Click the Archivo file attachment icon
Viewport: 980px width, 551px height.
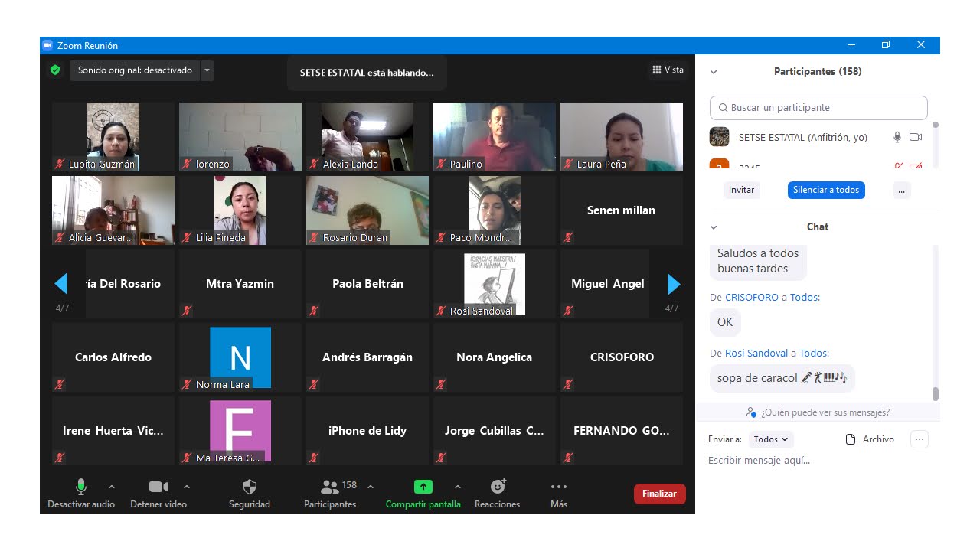pyautogui.click(x=851, y=439)
